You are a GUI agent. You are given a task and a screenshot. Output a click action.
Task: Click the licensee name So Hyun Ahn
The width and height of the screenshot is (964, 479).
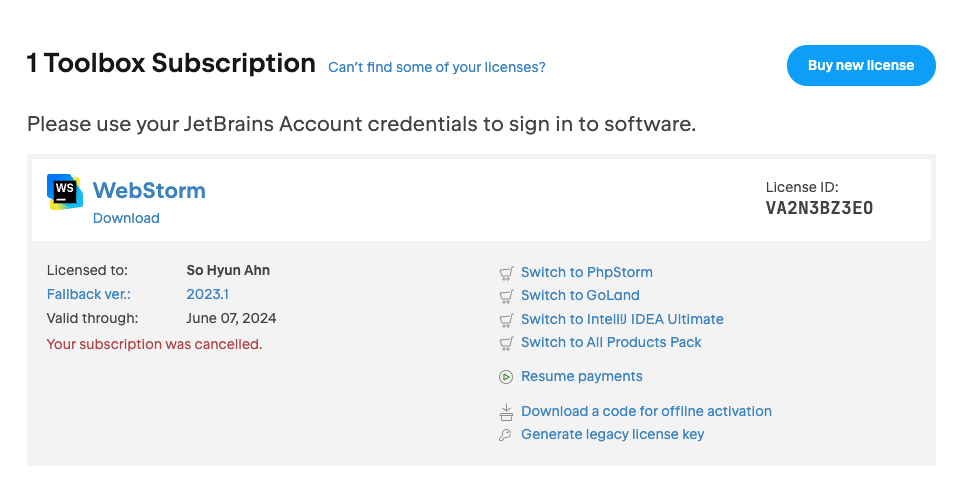[x=228, y=271]
